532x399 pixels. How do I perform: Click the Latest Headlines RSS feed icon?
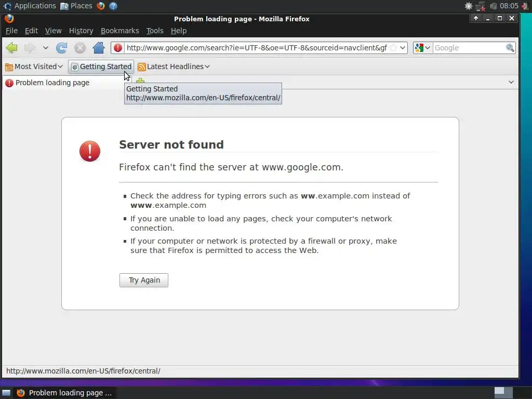(141, 67)
